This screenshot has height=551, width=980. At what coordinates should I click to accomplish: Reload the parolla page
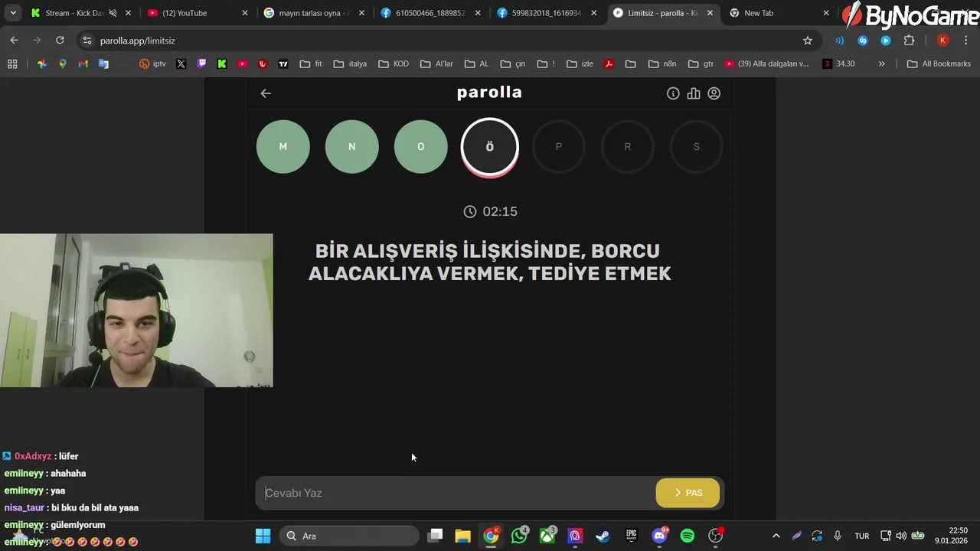point(60,41)
